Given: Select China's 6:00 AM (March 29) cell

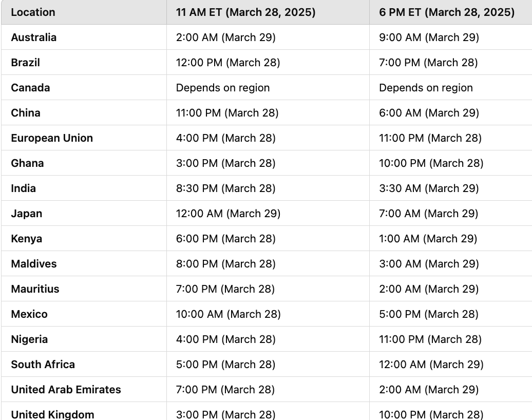Looking at the screenshot, I should [x=429, y=112].
